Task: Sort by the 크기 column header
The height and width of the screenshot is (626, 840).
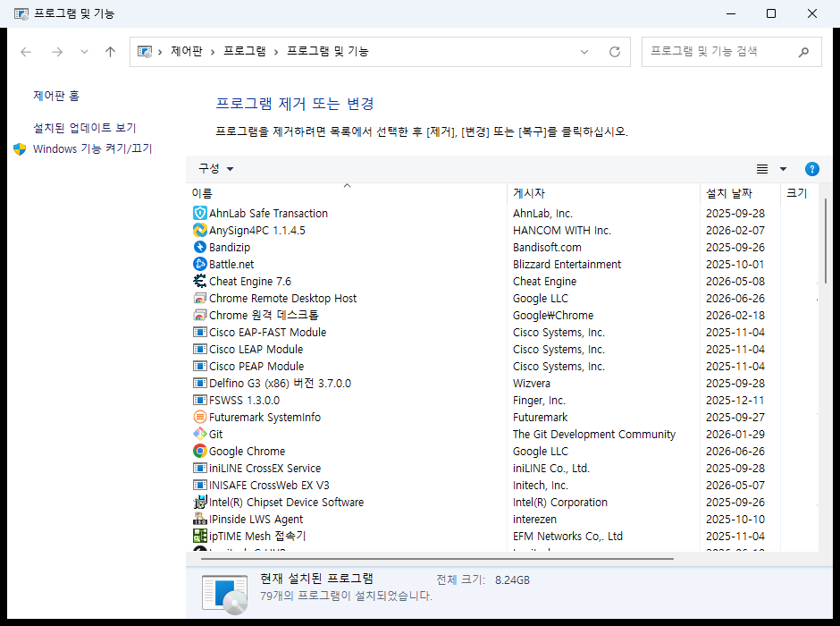Action: click(799, 193)
